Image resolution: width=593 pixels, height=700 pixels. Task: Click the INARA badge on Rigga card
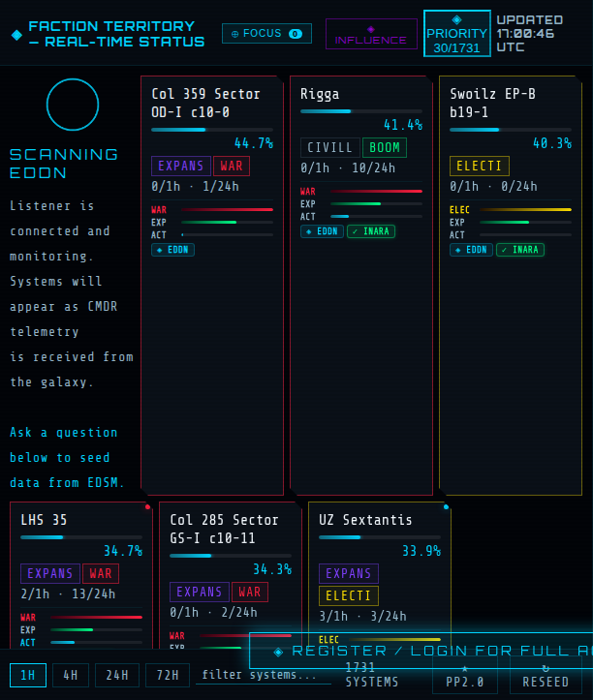pyautogui.click(x=371, y=231)
